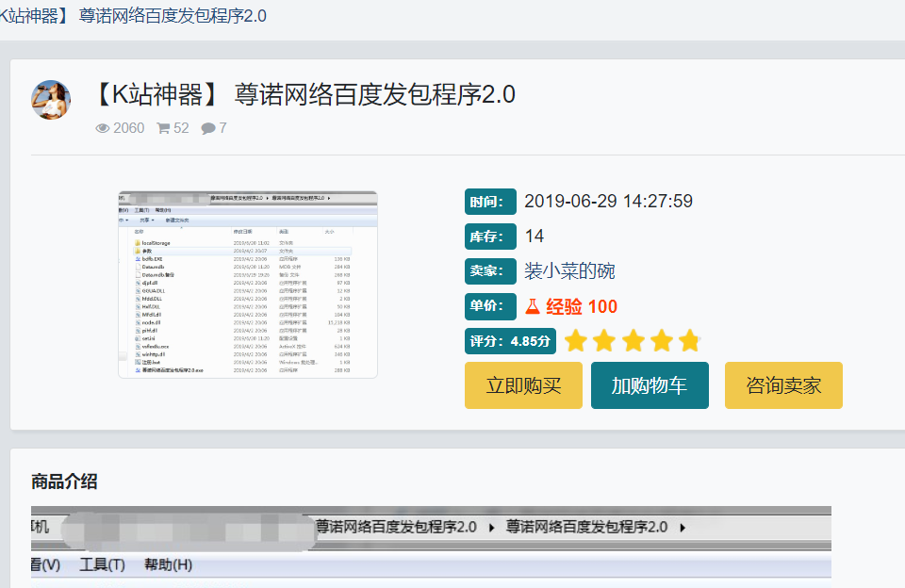Click the 立即购买 button
Screen dimensions: 905x588
[523, 385]
